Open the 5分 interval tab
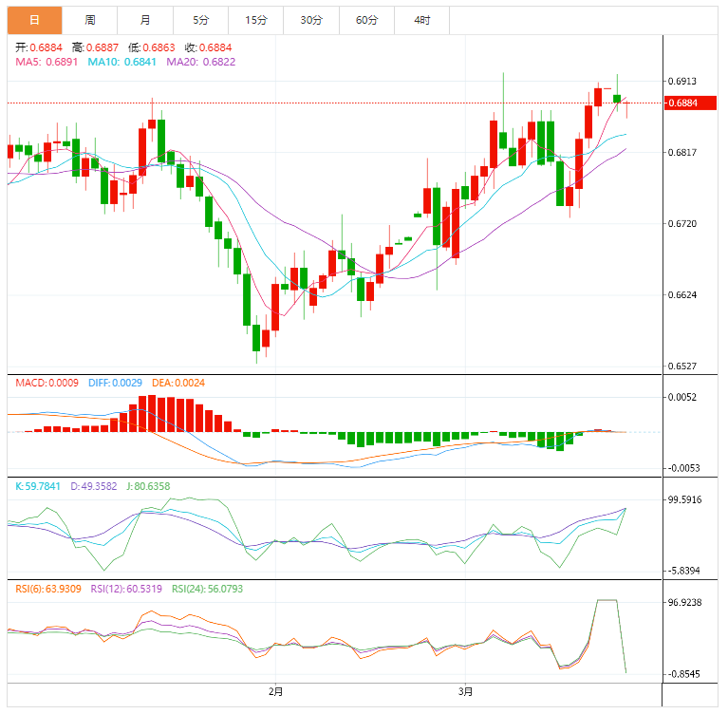 (200, 20)
